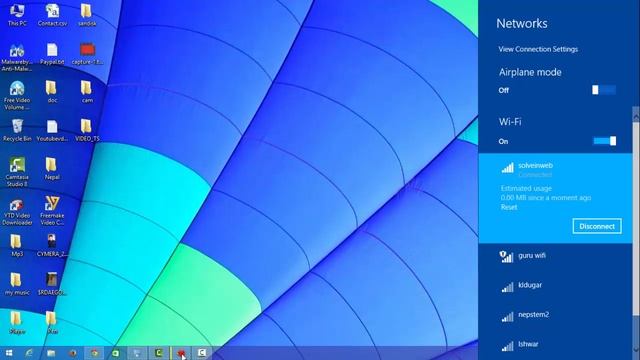The height and width of the screenshot is (360, 640).
Task: Reset estimated data usage
Action: tap(509, 207)
